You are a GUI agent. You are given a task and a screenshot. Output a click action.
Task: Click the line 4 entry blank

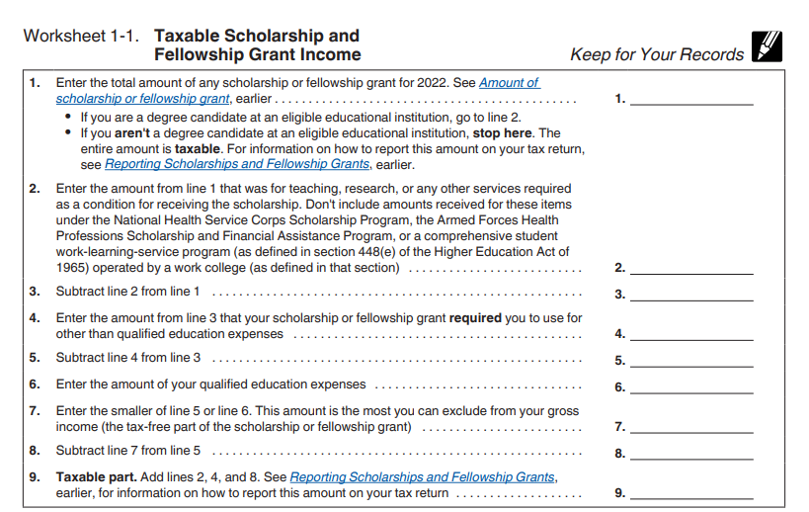691,334
